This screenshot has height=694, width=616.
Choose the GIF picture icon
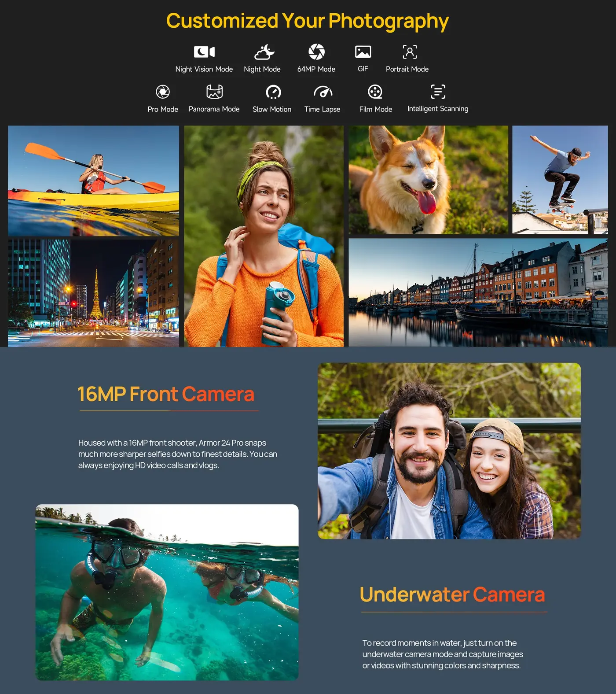363,52
